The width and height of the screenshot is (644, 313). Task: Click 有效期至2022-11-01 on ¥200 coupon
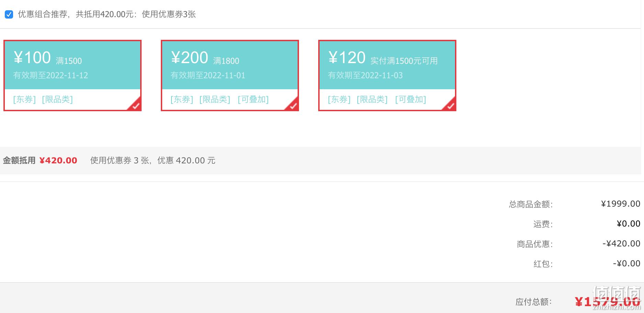208,76
